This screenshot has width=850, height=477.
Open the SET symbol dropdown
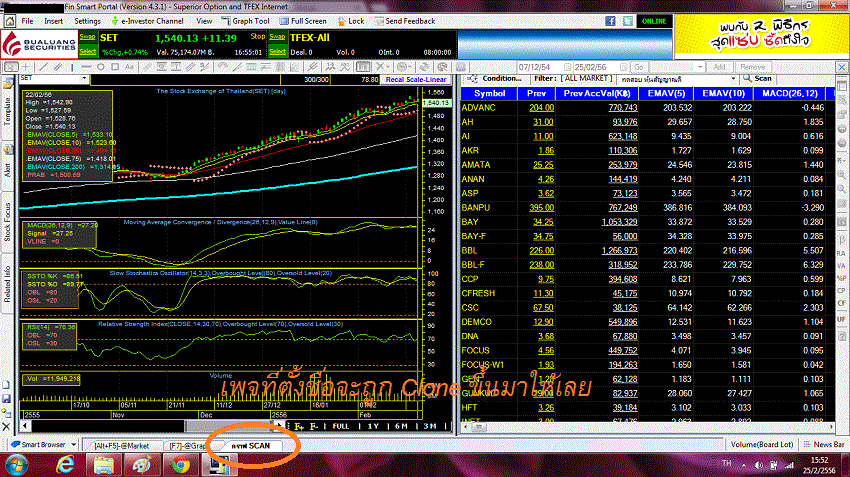pos(84,79)
